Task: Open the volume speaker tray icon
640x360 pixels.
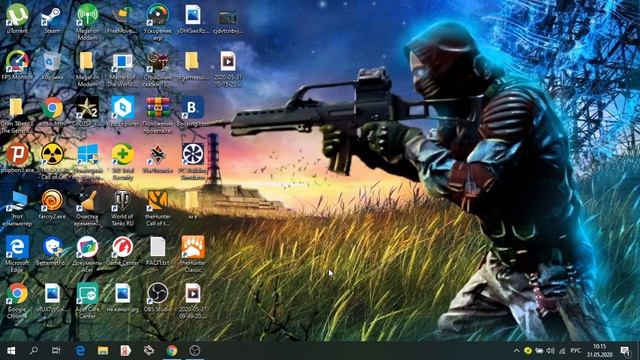Action: pyautogui.click(x=551, y=351)
